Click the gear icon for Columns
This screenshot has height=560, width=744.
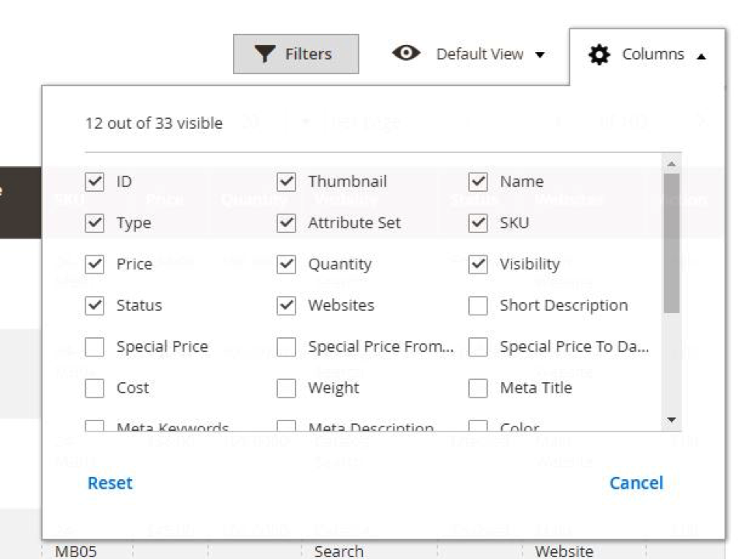click(600, 54)
